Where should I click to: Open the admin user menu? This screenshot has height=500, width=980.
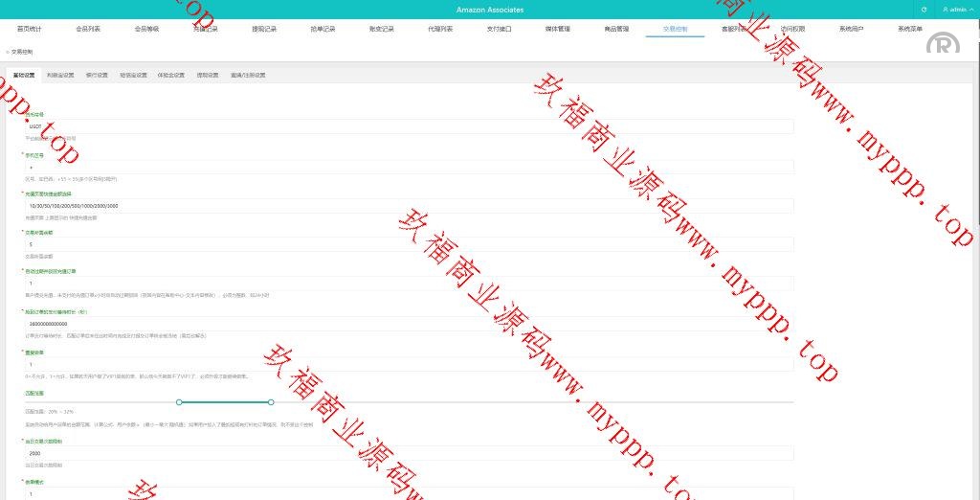tap(955, 9)
